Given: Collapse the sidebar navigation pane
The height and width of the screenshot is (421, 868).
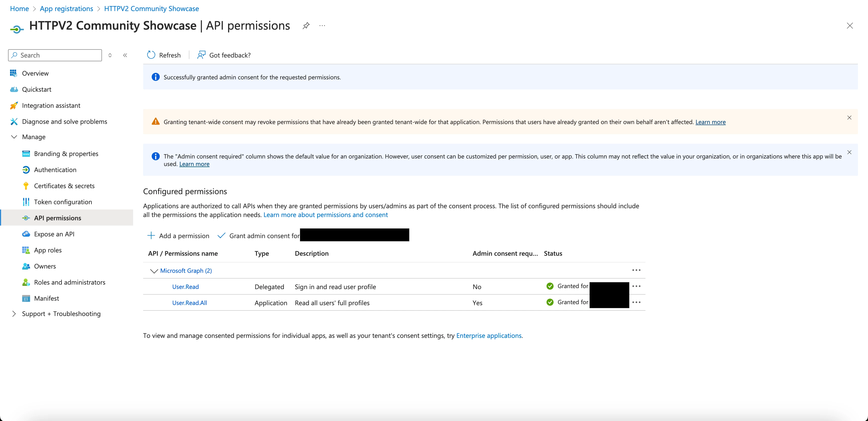Looking at the screenshot, I should (125, 55).
